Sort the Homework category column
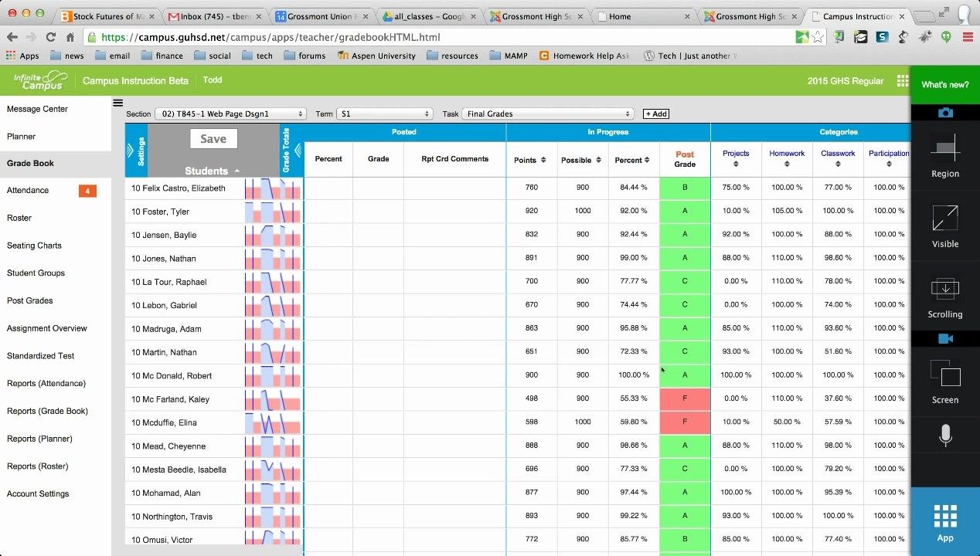Image resolution: width=980 pixels, height=556 pixels. (x=787, y=164)
